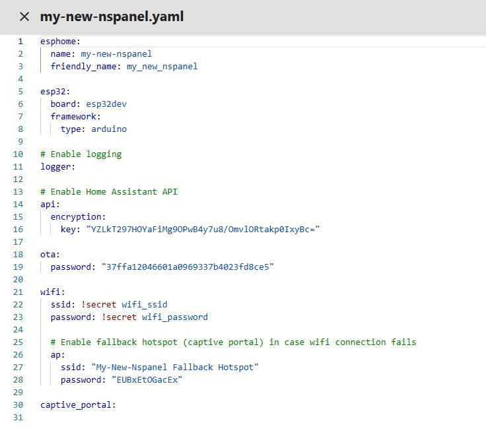Click the fallback hotspot SSID string
Image resolution: width=486 pixels, height=448 pixels.
tap(175, 368)
